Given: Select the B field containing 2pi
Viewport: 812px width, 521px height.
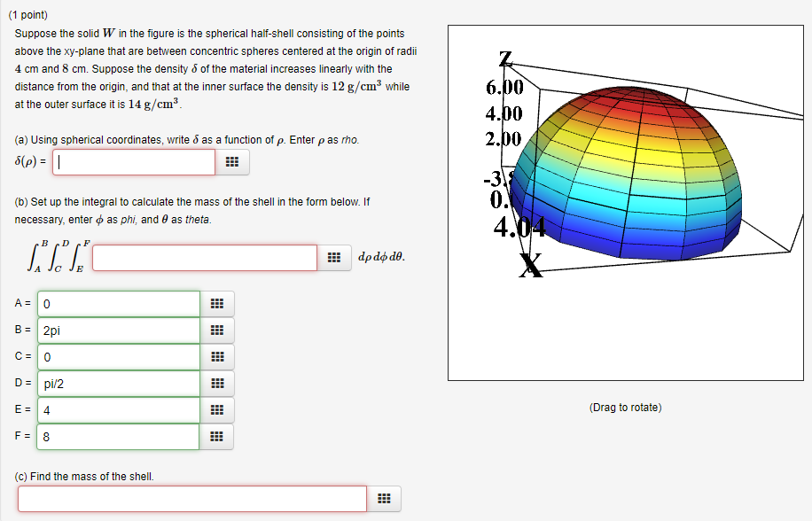Looking at the screenshot, I should 118,330.
